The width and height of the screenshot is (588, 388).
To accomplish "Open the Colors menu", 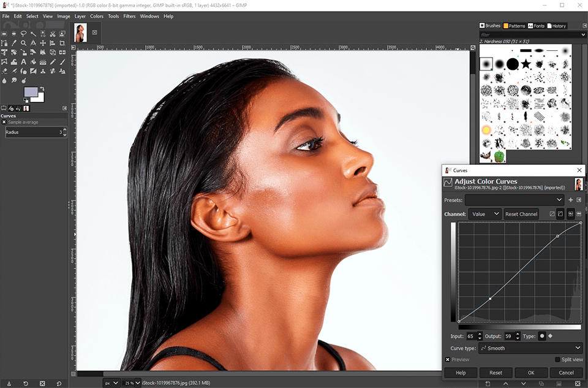I will click(x=97, y=16).
